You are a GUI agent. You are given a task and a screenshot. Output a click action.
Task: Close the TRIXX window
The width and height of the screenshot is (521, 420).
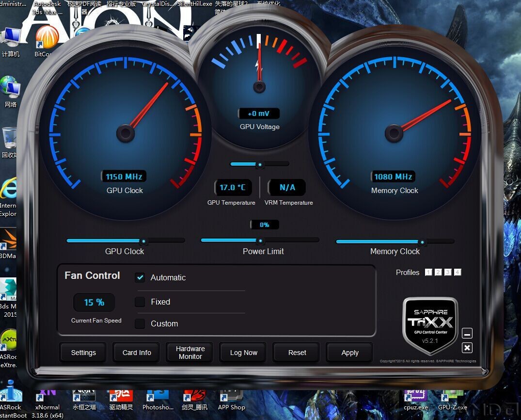click(467, 348)
